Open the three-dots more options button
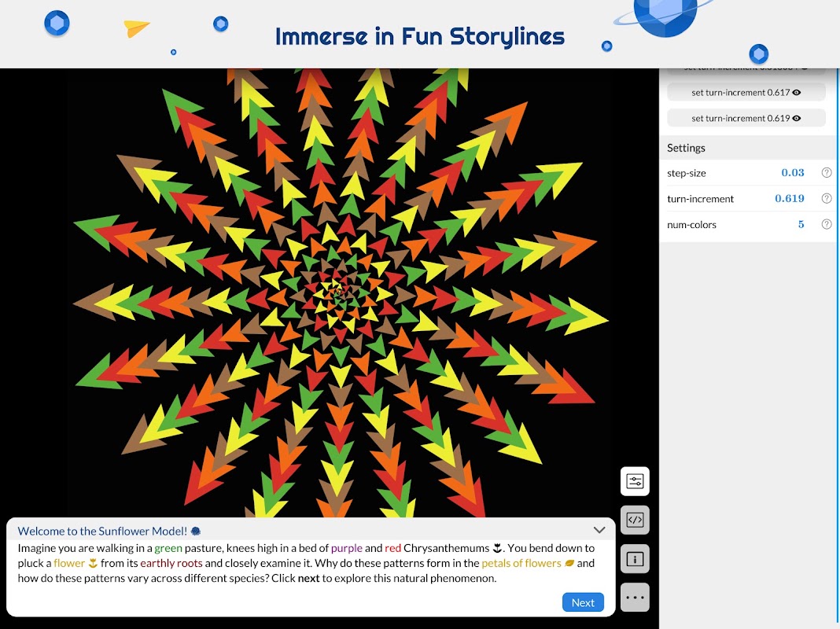840x629 pixels. (635, 598)
